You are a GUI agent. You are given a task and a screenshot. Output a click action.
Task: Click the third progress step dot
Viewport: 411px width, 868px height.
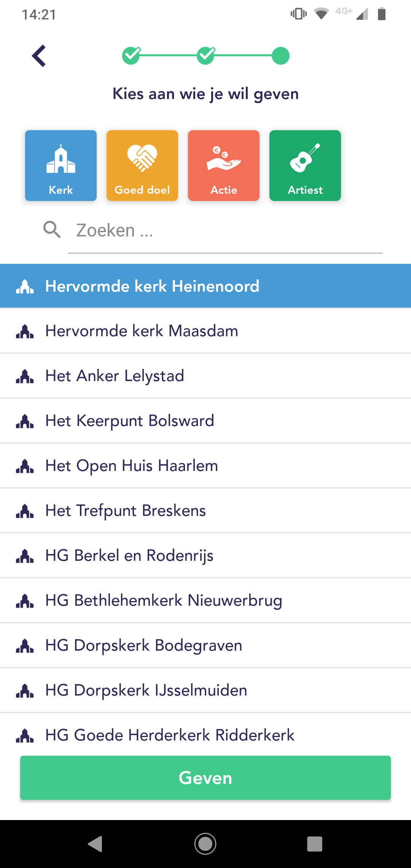pos(281,56)
